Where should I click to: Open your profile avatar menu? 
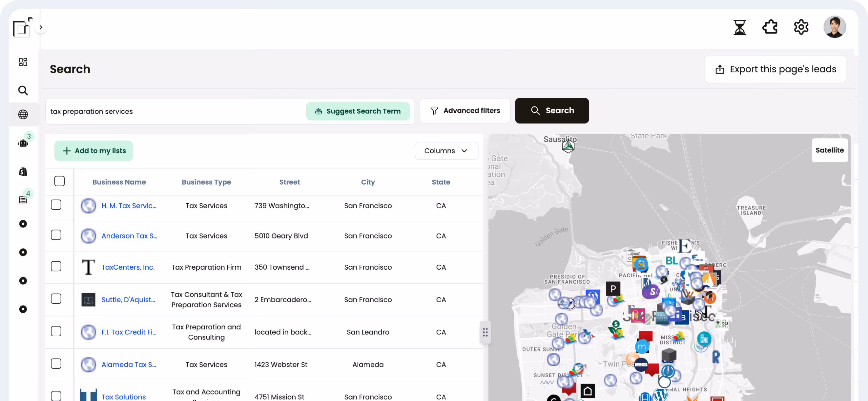pyautogui.click(x=835, y=27)
